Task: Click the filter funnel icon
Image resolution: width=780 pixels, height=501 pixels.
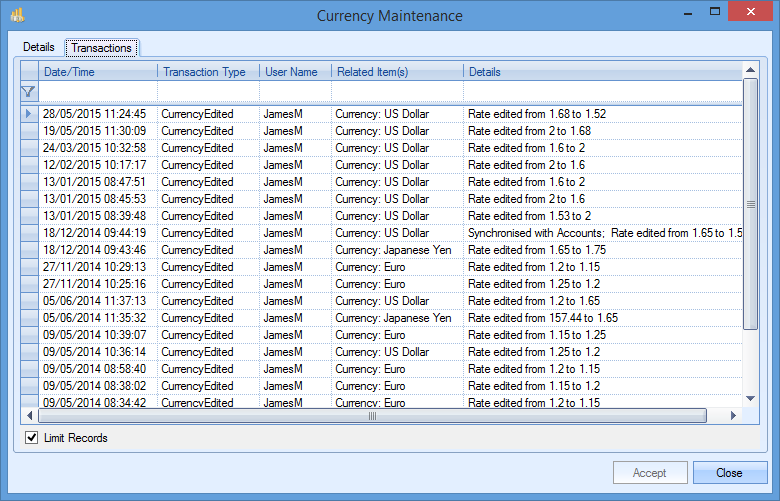Action: point(29,91)
